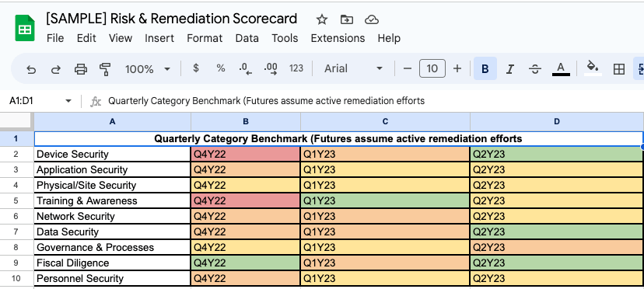This screenshot has height=289, width=644.
Task: Open the Data menu
Action: [247, 38]
